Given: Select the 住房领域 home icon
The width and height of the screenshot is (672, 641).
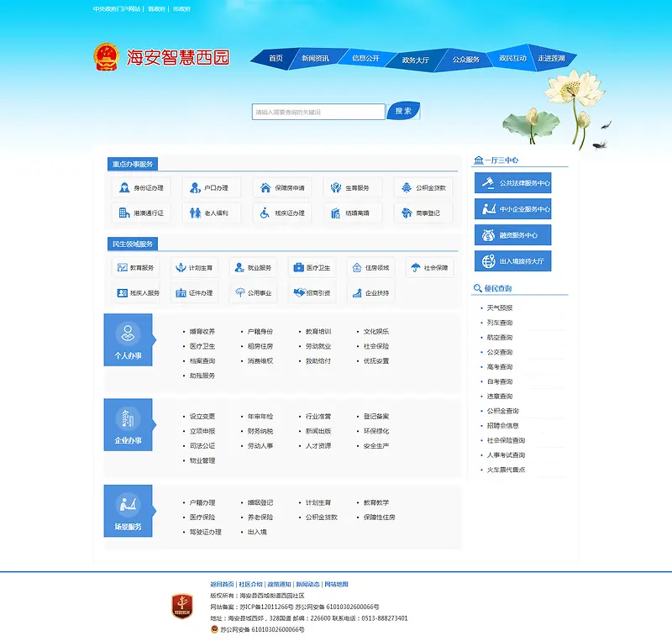Looking at the screenshot, I should 357,267.
